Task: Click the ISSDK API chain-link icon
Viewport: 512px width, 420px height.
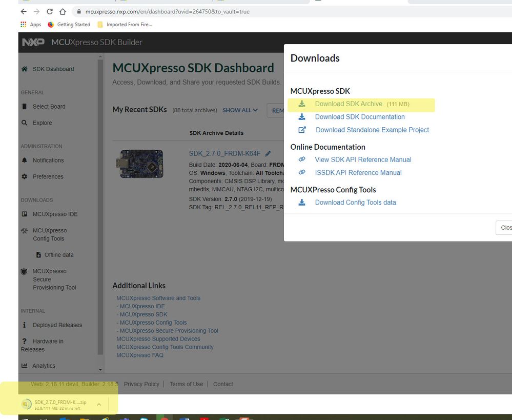Action: pos(302,172)
